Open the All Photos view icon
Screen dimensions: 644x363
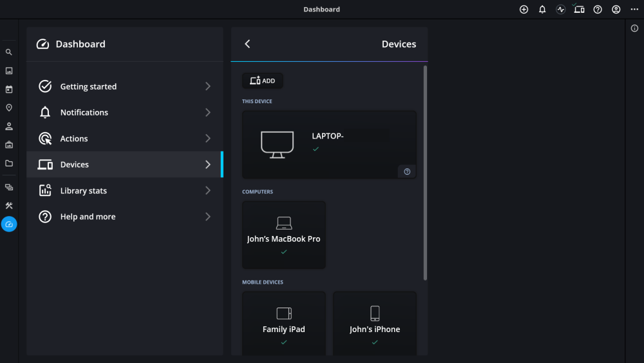tap(8, 71)
